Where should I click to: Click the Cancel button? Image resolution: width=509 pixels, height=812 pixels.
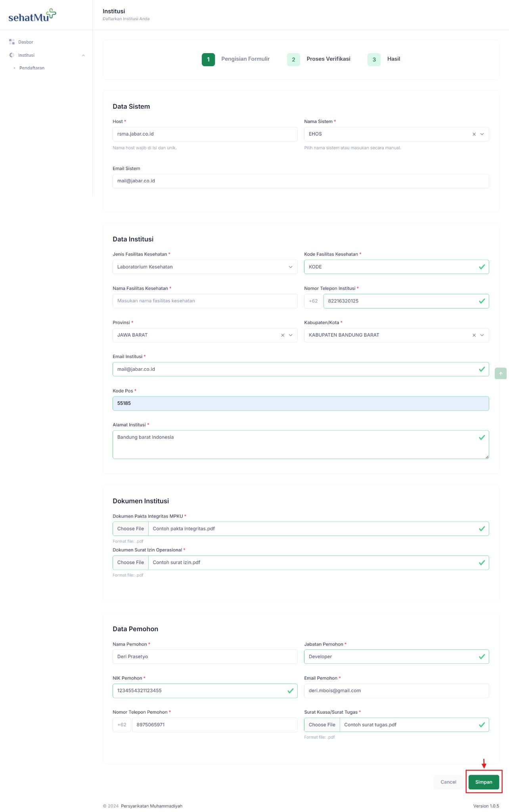448,782
